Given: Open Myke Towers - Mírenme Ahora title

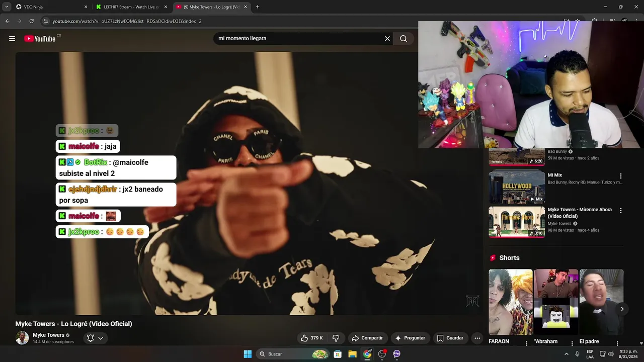Looking at the screenshot, I should tap(580, 213).
